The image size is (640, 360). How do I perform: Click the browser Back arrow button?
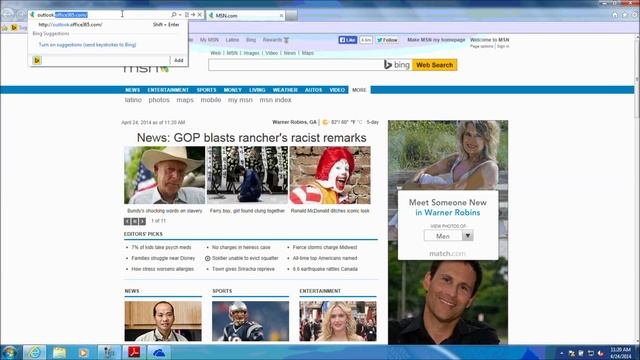[x=7, y=14]
